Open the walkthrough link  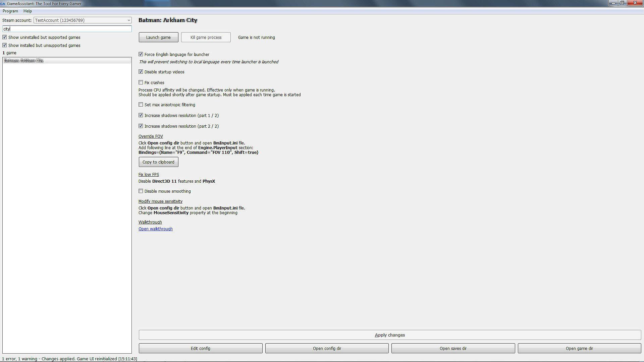(x=156, y=229)
